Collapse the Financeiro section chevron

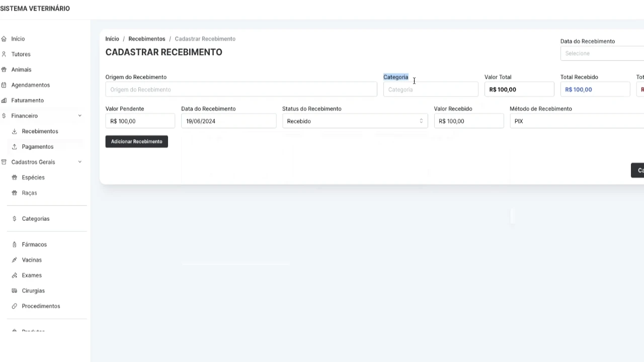(79, 116)
